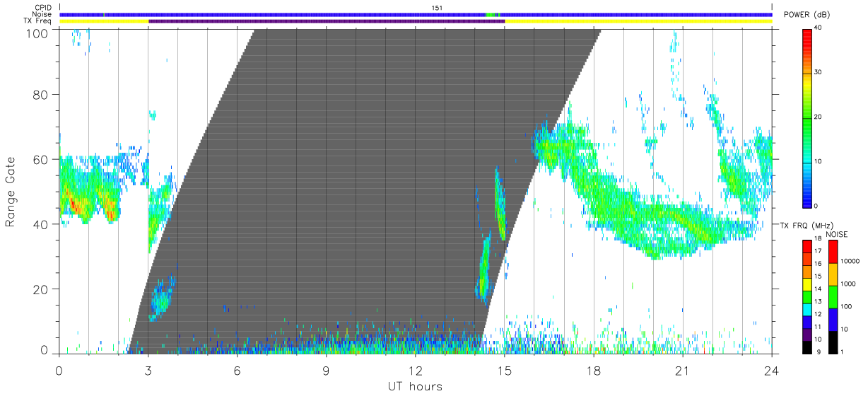Click the purple segment of TX Freq strip

(327, 21)
